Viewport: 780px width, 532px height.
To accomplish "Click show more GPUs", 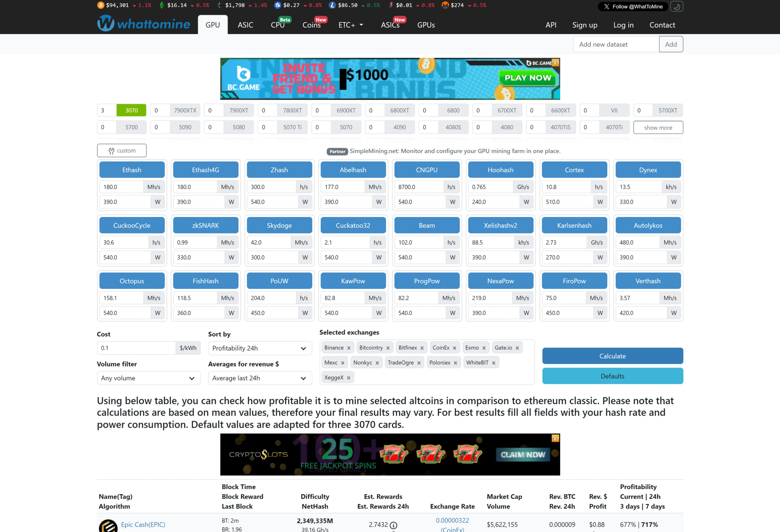I will tap(658, 128).
